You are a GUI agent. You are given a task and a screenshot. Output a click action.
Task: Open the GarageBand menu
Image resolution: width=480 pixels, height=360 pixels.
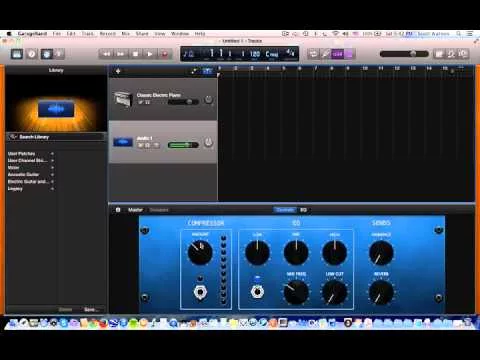[32, 34]
